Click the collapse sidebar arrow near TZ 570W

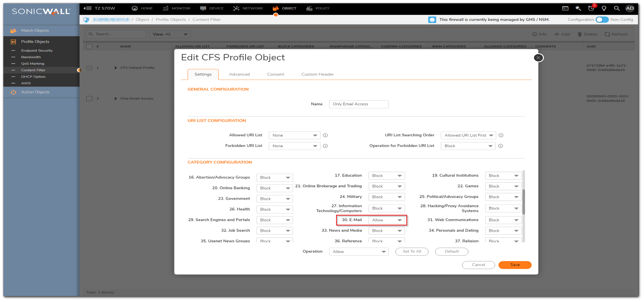pos(88,8)
